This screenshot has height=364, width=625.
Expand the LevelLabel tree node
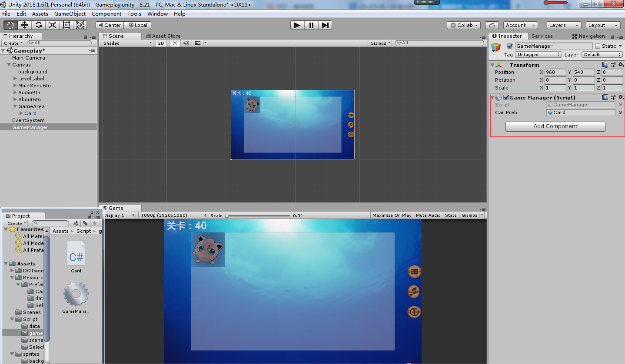[15, 79]
